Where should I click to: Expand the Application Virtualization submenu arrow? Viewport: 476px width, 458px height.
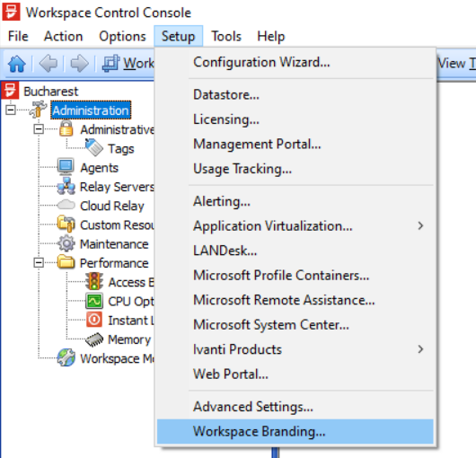coord(420,225)
